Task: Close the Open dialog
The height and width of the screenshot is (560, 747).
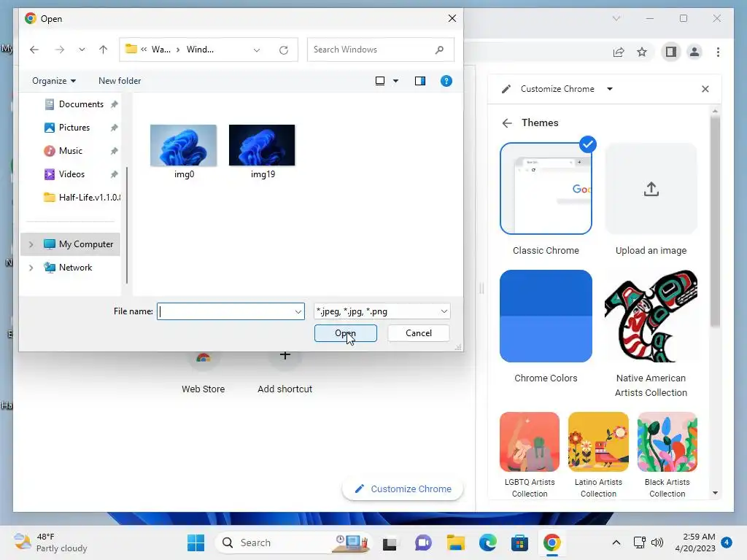Action: coord(452,18)
